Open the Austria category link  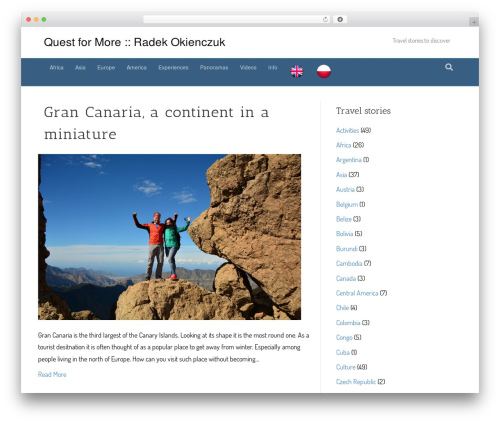[345, 189]
